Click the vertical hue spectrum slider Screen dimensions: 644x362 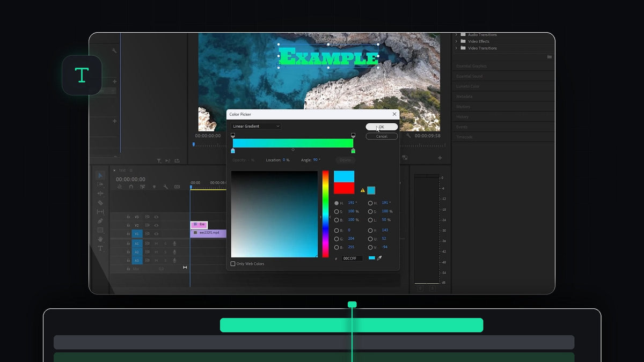(325, 214)
